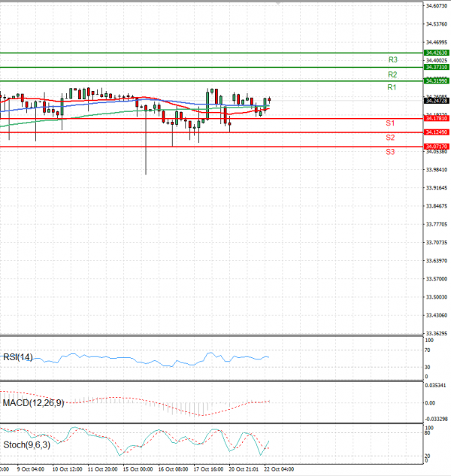
Task: Click the 33.91645 price scale value
Action: pos(437,188)
